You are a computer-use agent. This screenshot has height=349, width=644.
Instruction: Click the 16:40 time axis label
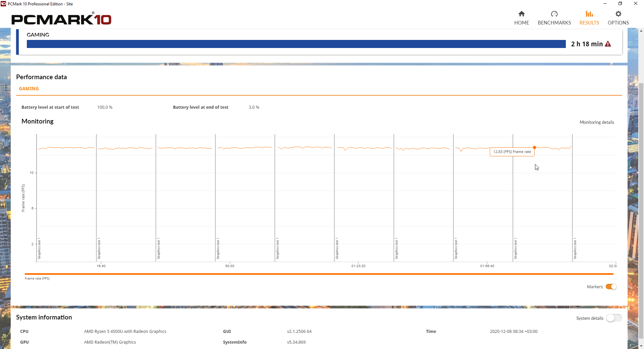tap(101, 266)
